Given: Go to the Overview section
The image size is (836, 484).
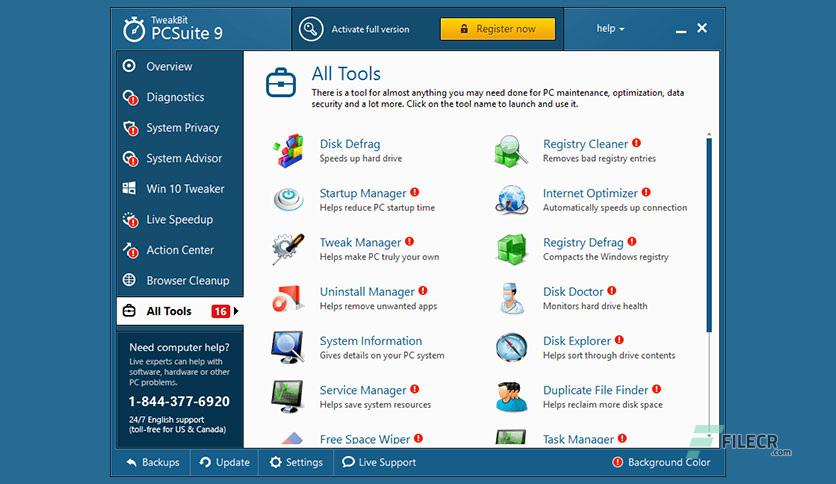Looking at the screenshot, I should pos(169,67).
